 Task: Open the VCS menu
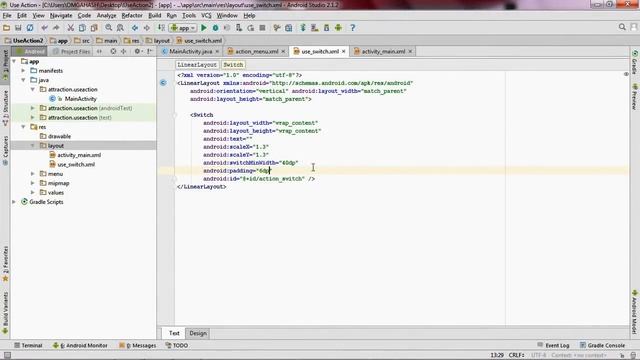206,16
